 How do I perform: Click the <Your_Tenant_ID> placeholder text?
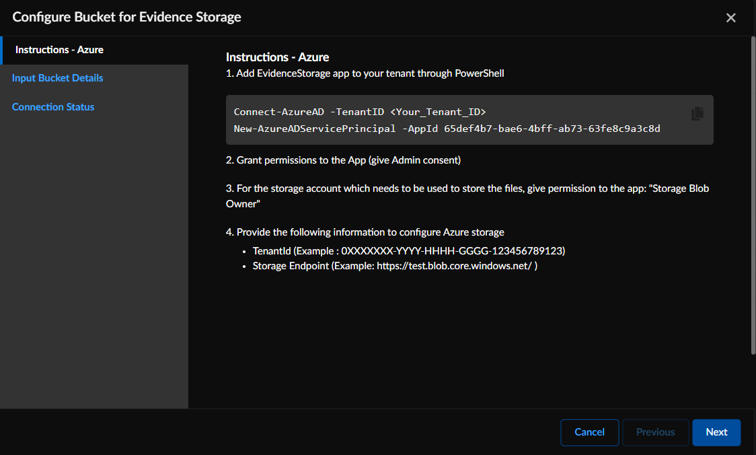(x=438, y=112)
